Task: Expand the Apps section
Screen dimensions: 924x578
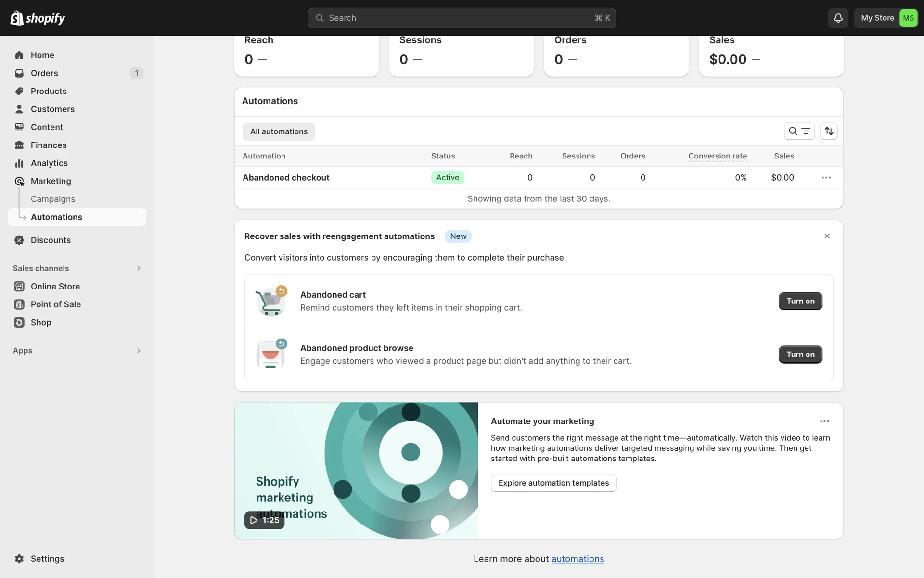Action: [138, 351]
